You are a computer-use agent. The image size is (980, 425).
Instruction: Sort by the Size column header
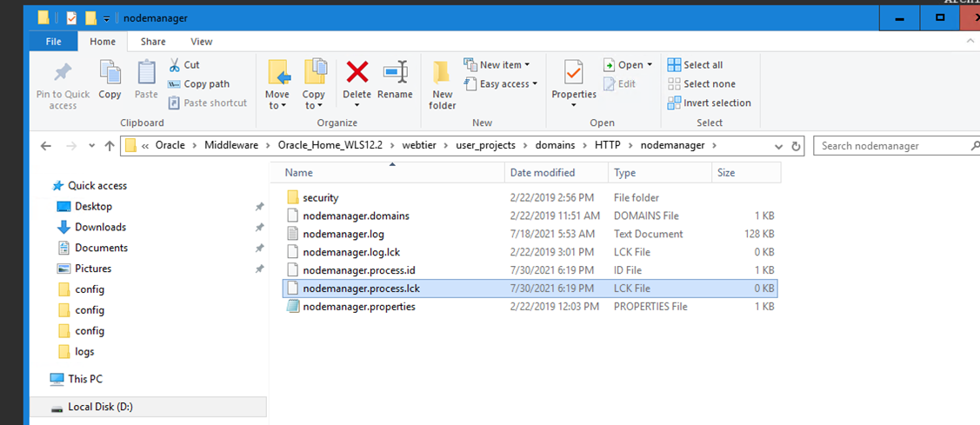pos(746,172)
